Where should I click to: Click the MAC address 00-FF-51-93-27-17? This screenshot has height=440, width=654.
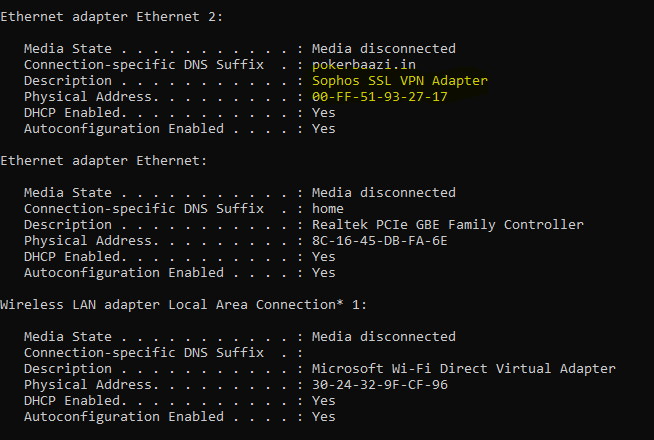pyautogui.click(x=380, y=97)
